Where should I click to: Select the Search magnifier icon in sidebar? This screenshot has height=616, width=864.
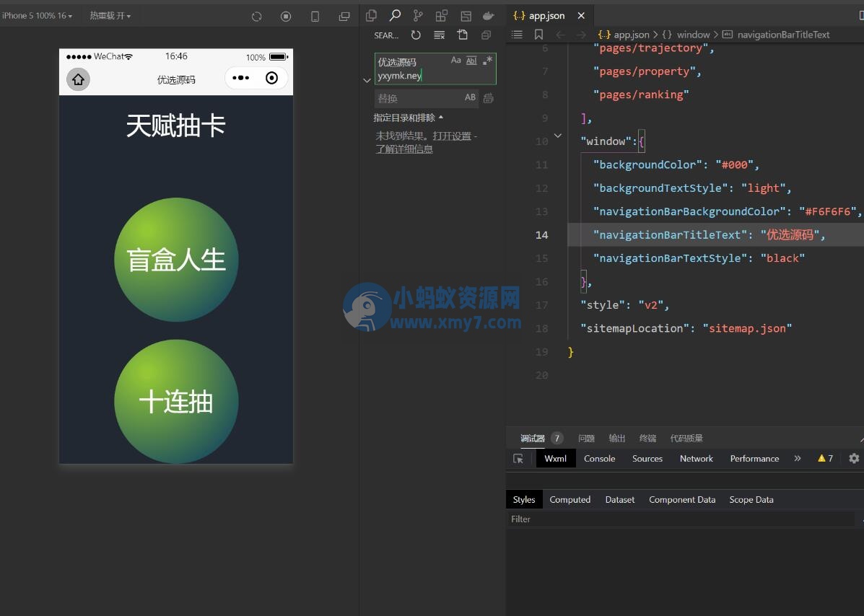click(395, 16)
